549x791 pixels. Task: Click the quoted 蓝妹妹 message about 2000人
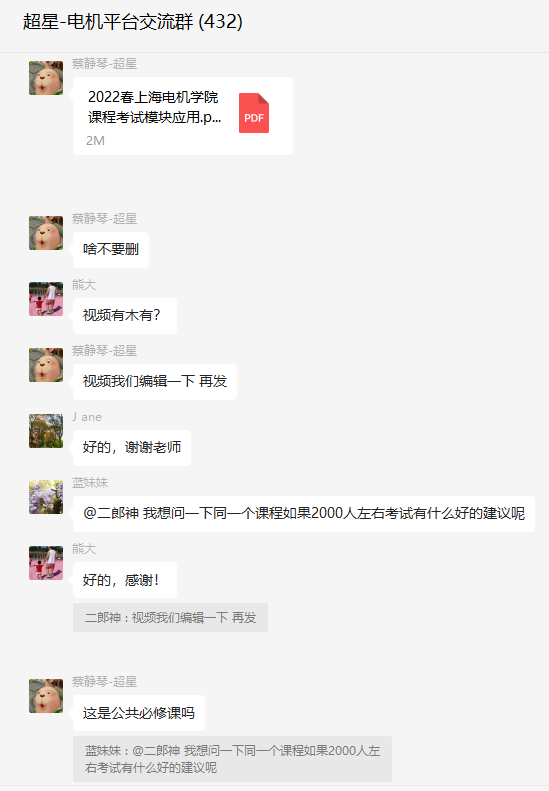pos(232,759)
